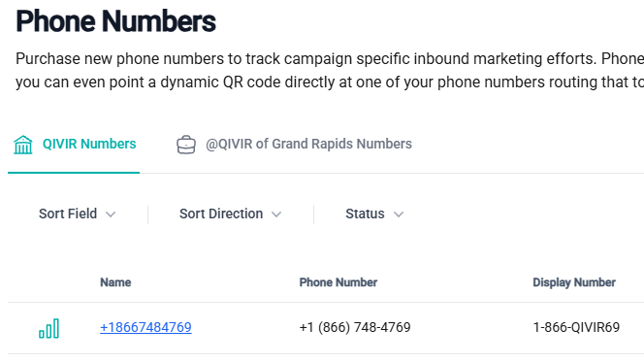Select the +1 (866) 748-4769 phone number cell
The height and width of the screenshot is (362, 644).
point(355,327)
